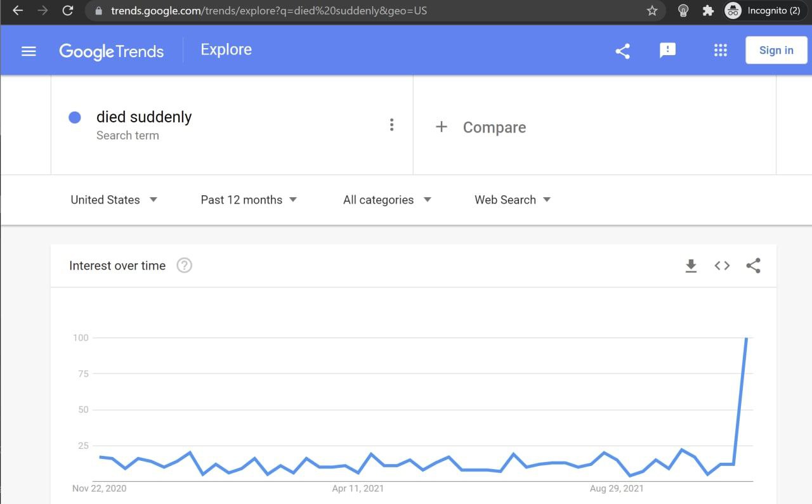Download the Interest over time CSV
Image resolution: width=812 pixels, height=504 pixels.
[x=691, y=266]
